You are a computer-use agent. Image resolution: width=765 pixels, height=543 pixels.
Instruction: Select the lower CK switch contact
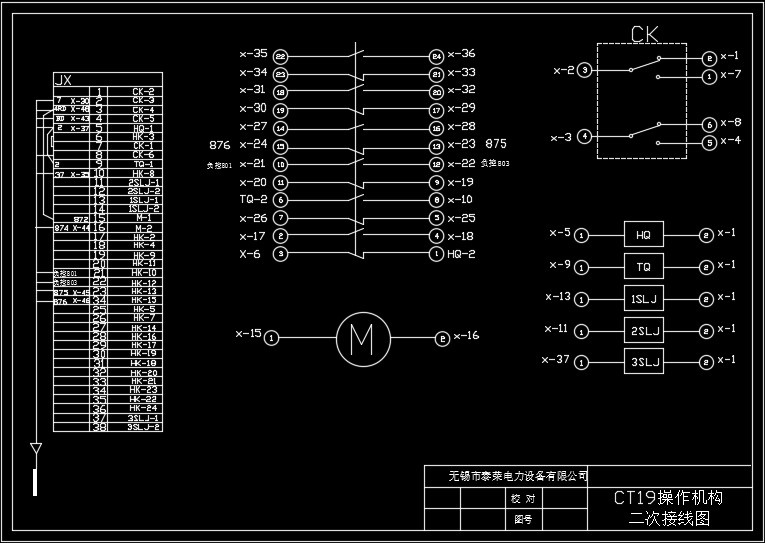(645, 132)
